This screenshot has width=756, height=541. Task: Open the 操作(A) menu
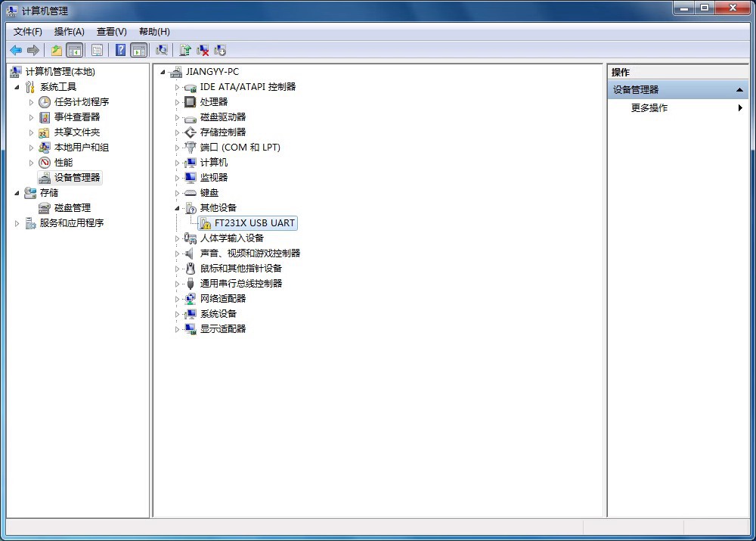tap(70, 32)
